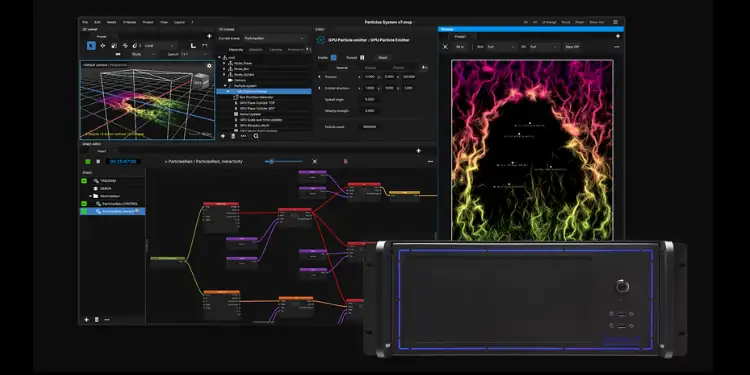Toggle green enable indicator for TRACKING graph
The image size is (750, 375).
click(x=84, y=181)
